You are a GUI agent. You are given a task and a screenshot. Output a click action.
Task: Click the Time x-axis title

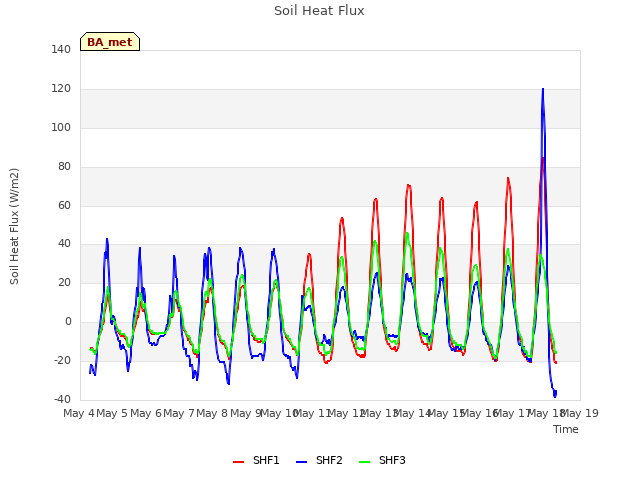[566, 429]
